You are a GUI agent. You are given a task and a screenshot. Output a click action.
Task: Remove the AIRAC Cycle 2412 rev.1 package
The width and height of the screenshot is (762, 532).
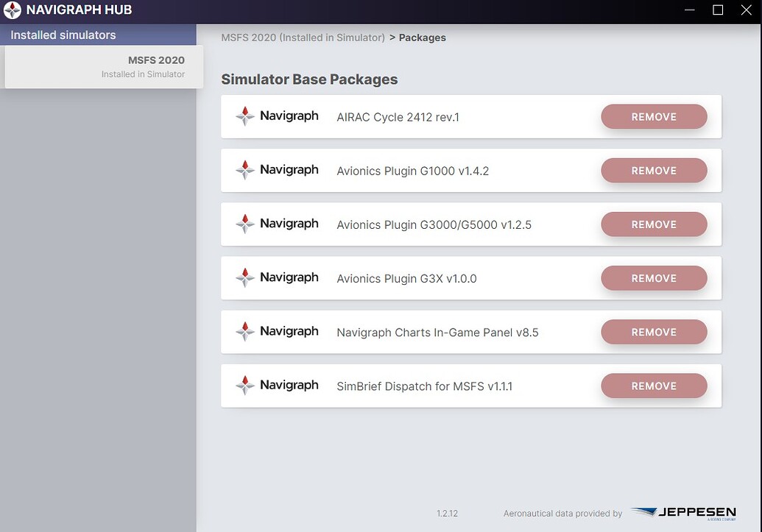pos(654,116)
